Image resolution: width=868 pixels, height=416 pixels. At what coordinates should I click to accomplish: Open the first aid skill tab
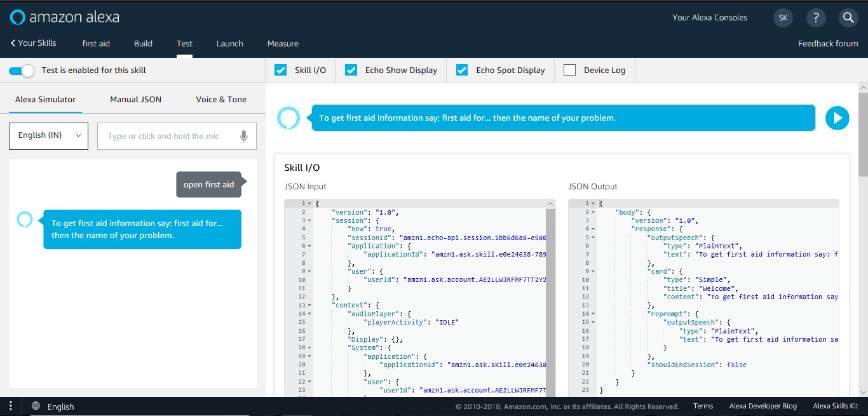click(96, 44)
